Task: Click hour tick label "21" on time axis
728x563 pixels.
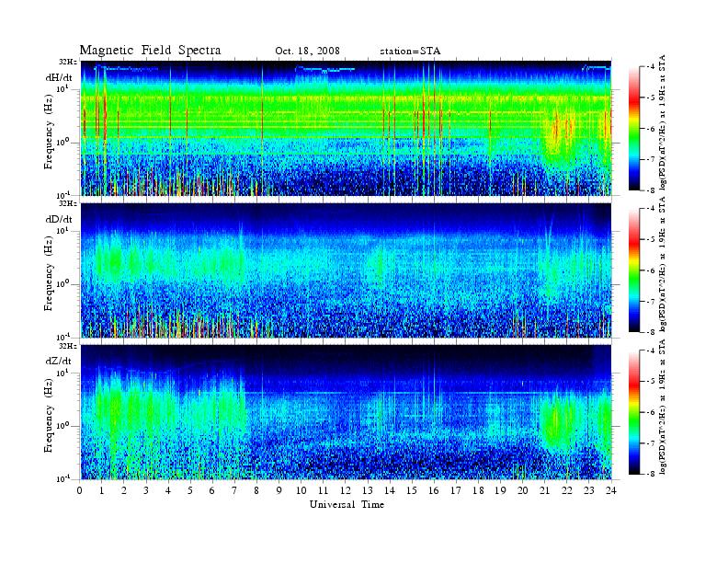Action: tap(544, 490)
